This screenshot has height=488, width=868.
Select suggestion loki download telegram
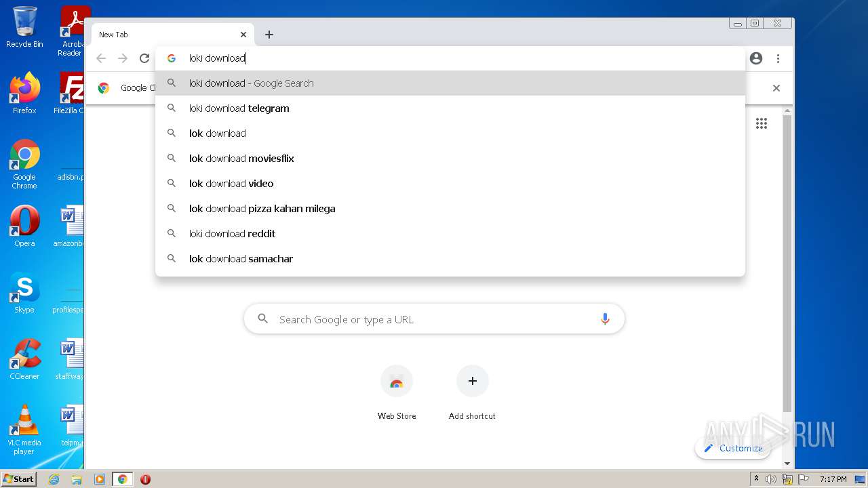(x=450, y=108)
